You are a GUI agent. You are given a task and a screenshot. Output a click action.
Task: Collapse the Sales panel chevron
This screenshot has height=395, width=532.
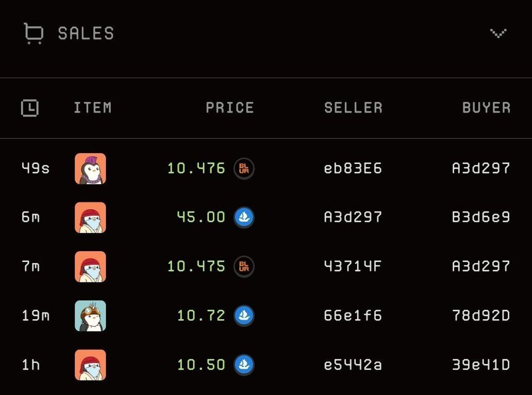498,33
